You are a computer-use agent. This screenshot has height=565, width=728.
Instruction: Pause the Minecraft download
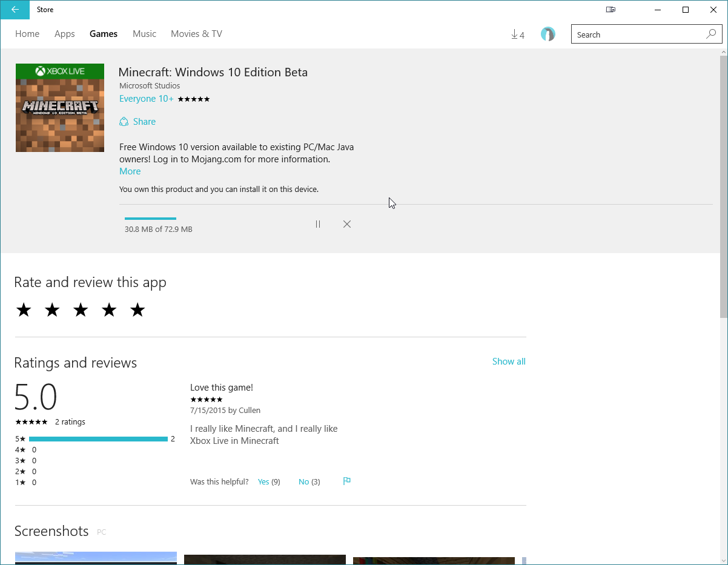318,224
